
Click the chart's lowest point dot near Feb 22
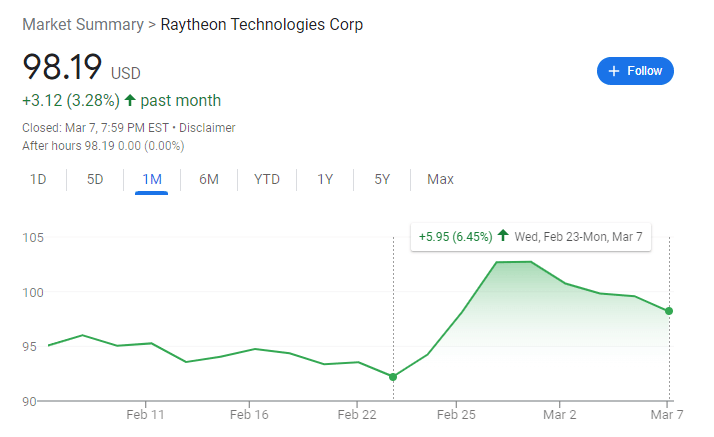coord(393,377)
